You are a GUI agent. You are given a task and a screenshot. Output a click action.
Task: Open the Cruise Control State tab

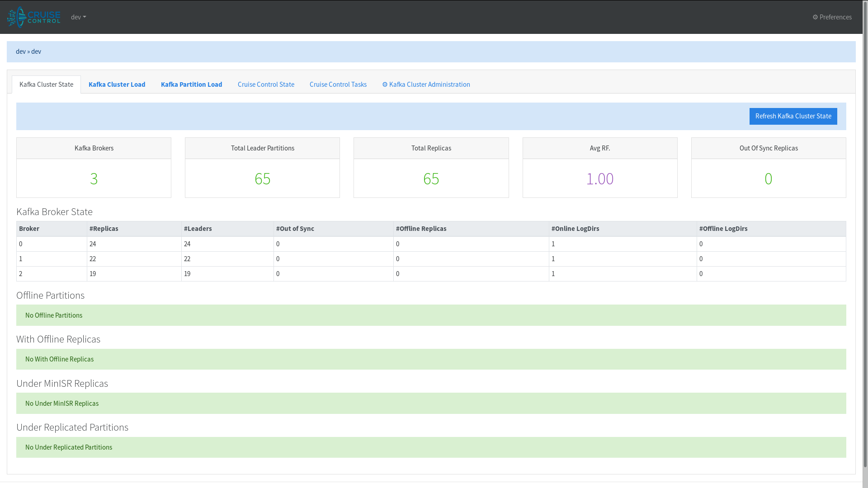[x=266, y=84]
